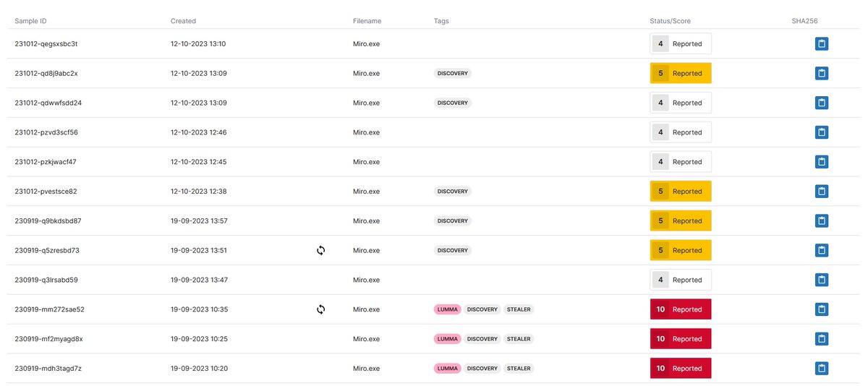Viewport: 868px width, 386px height.
Task: Open score 5 report for 230919-q5zresbd73
Action: 681,250
